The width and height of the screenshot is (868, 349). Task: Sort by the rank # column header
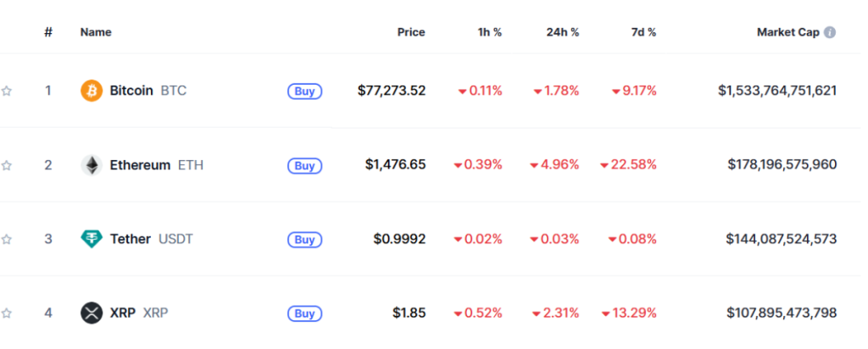[x=48, y=32]
